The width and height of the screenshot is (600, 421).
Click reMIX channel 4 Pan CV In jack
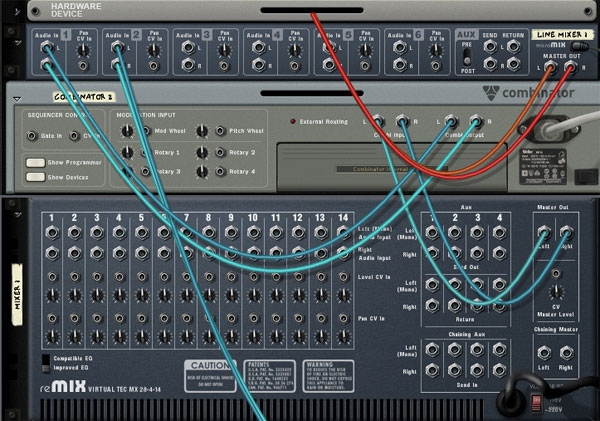[119, 318]
